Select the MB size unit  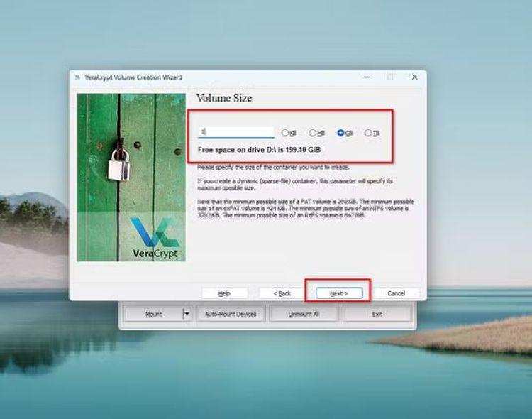[313, 133]
